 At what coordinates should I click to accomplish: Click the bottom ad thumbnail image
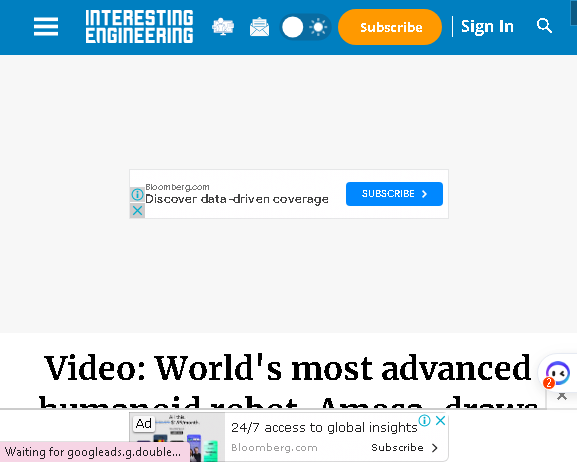(177, 437)
